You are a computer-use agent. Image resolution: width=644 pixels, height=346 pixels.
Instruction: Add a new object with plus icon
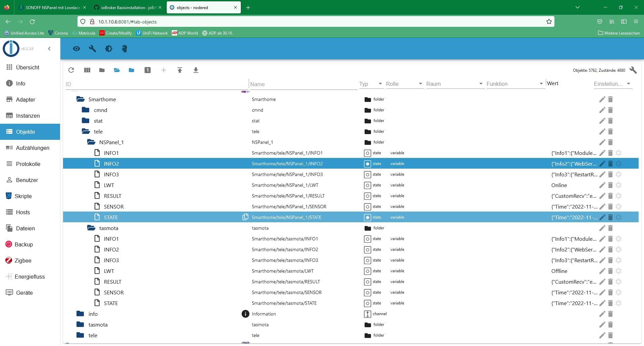(x=164, y=70)
